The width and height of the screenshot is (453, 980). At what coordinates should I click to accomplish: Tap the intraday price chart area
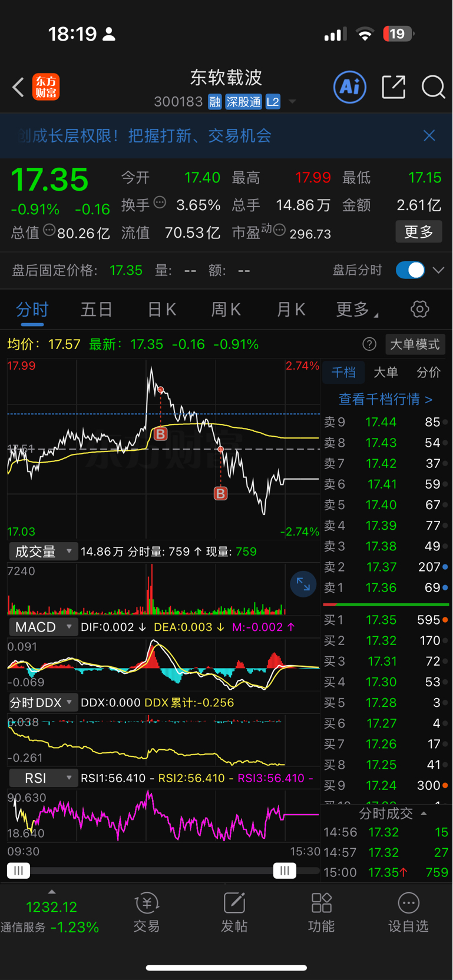[x=163, y=449]
